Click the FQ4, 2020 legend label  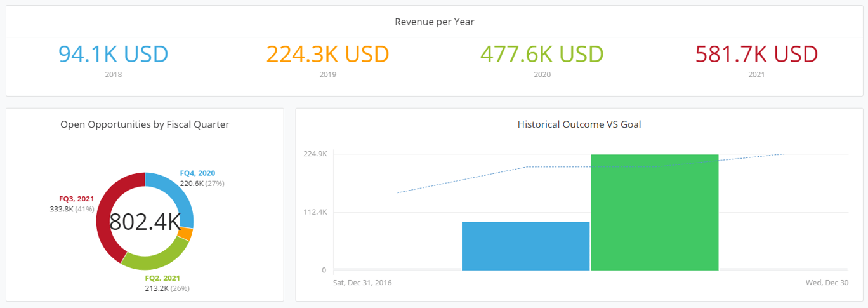[x=197, y=173]
